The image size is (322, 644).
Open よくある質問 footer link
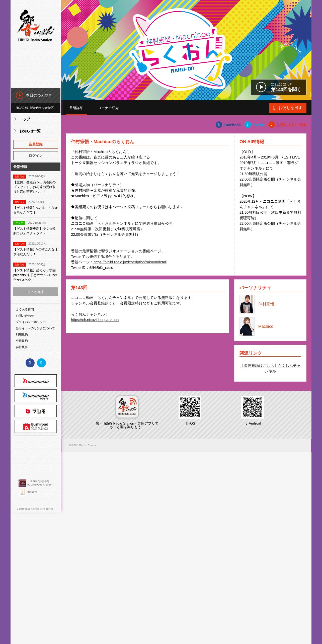click(25, 309)
